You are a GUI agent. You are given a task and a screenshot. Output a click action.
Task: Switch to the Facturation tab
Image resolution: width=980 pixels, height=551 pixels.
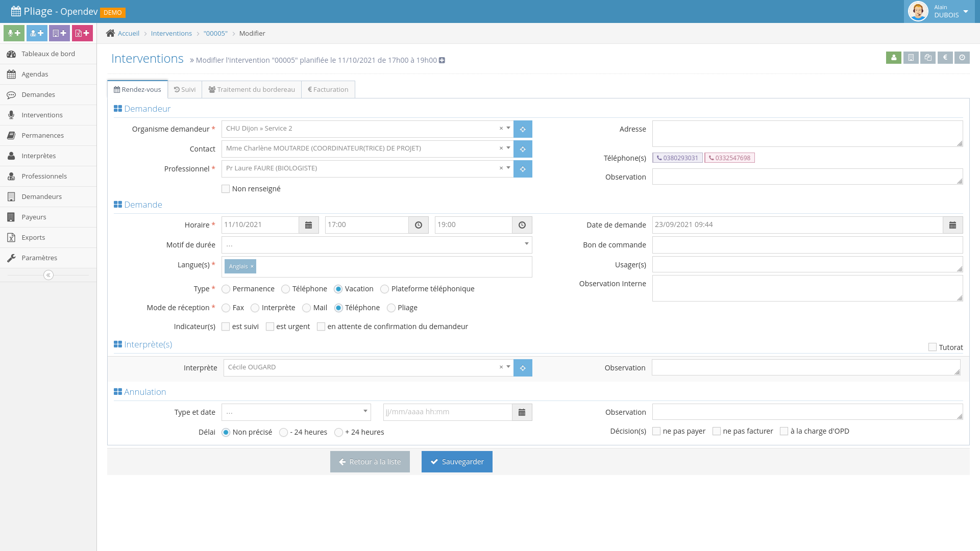click(328, 90)
